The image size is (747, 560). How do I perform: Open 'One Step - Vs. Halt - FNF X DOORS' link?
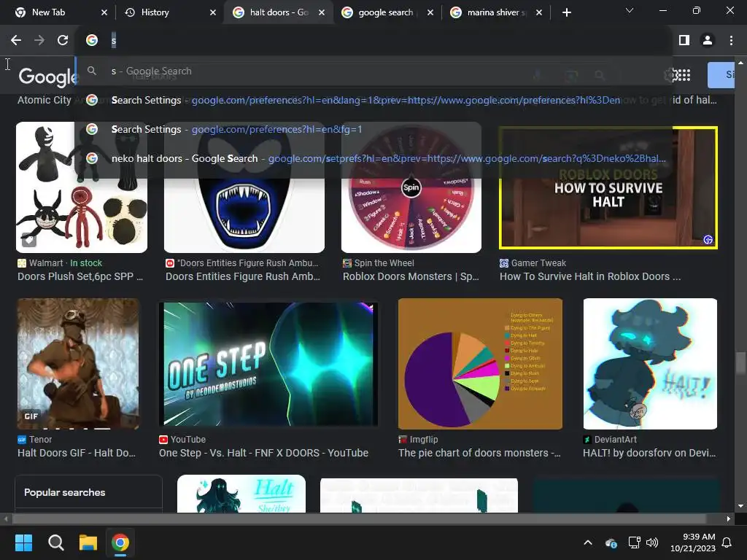[x=263, y=454]
